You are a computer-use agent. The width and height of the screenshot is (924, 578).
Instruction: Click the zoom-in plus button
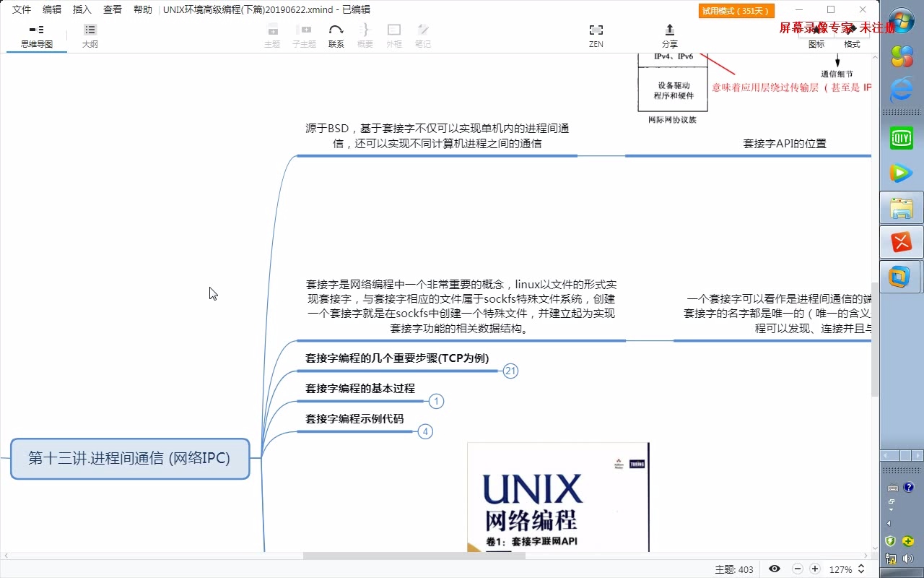pyautogui.click(x=815, y=569)
